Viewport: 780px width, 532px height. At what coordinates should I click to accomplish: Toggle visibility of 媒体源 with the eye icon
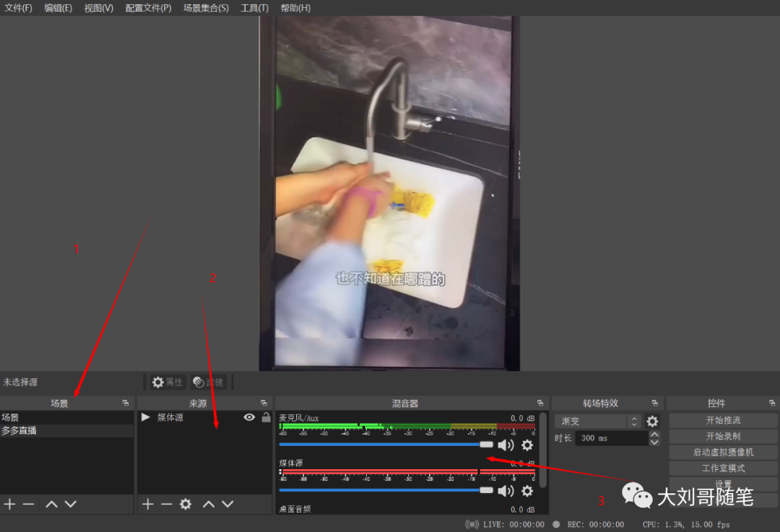tap(249, 417)
